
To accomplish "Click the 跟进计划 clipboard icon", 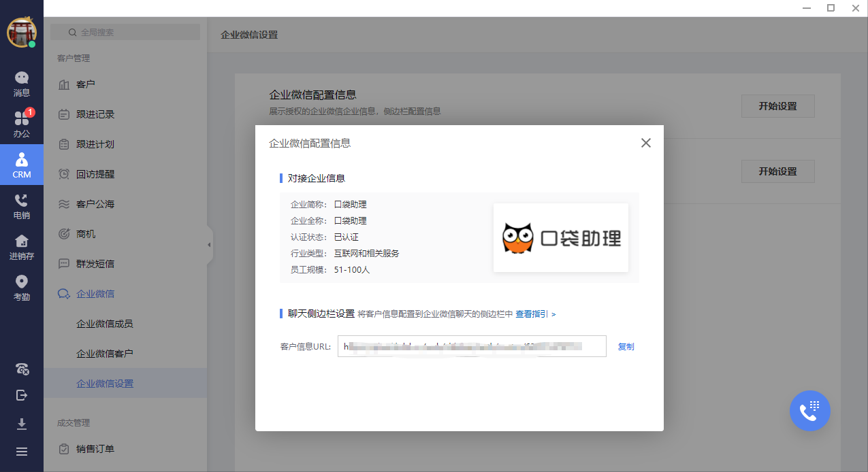I will click(64, 144).
